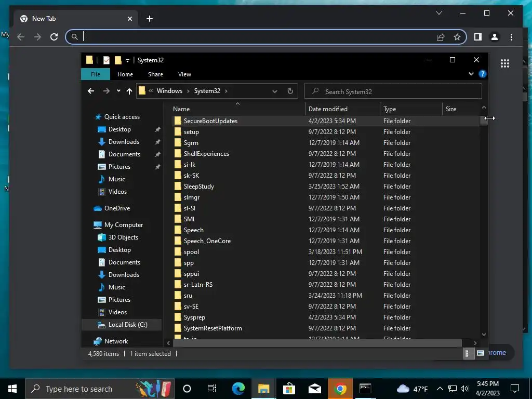
Task: Open the Google apps grid icon
Action: [505, 63]
